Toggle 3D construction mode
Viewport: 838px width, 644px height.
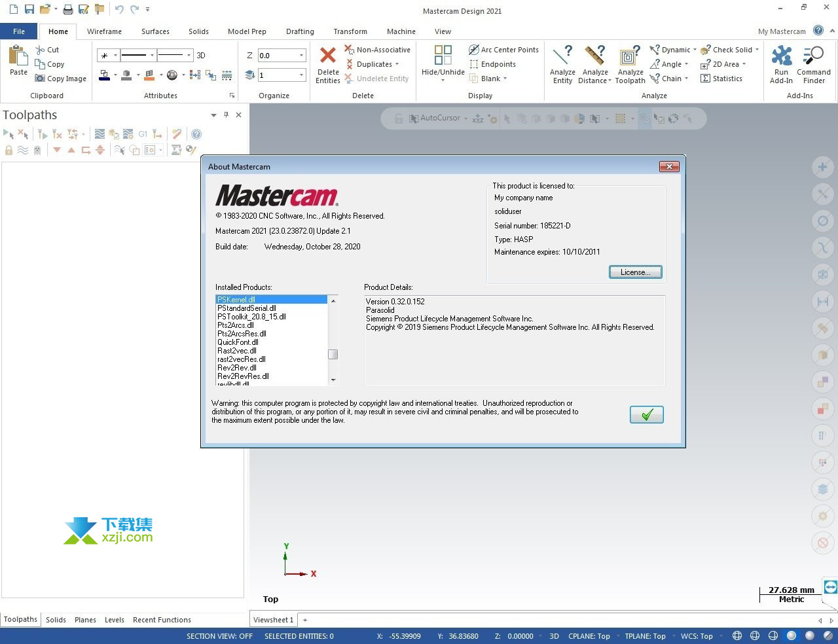click(x=201, y=56)
